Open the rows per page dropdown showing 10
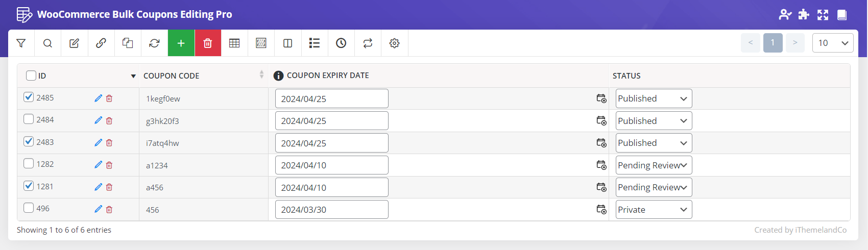 point(832,43)
